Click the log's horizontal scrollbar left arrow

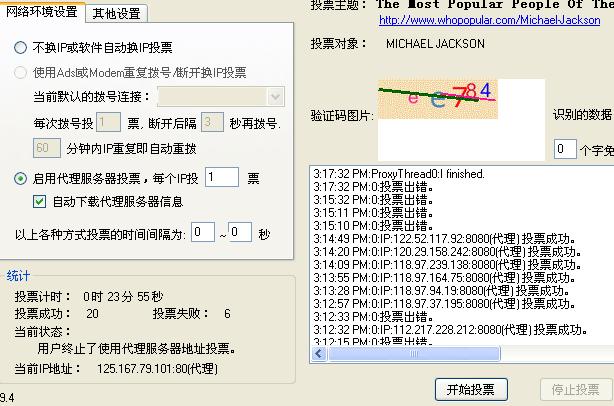point(318,355)
